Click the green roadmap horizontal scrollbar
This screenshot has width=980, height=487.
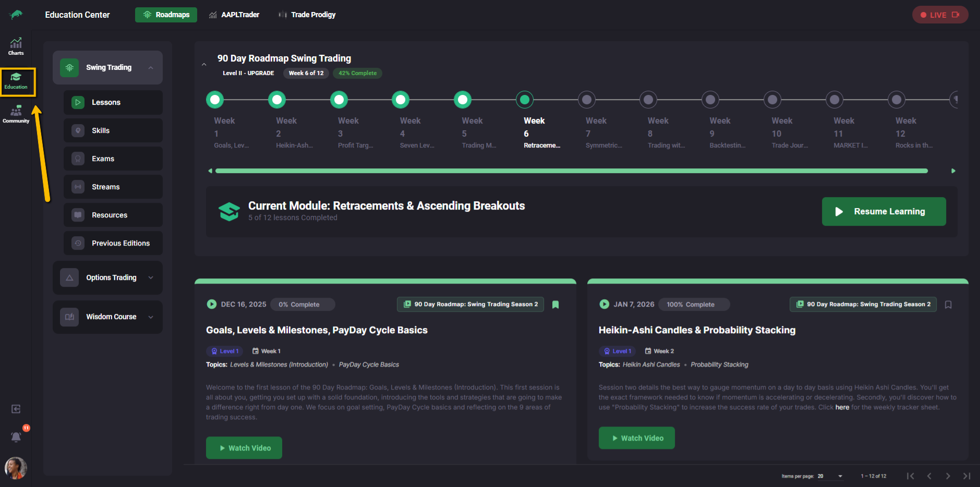click(571, 171)
